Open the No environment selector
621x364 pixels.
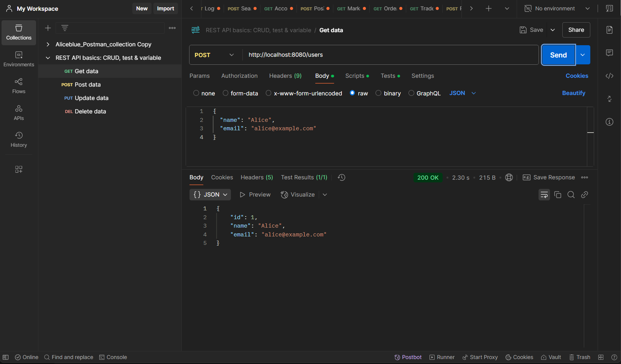point(557,8)
